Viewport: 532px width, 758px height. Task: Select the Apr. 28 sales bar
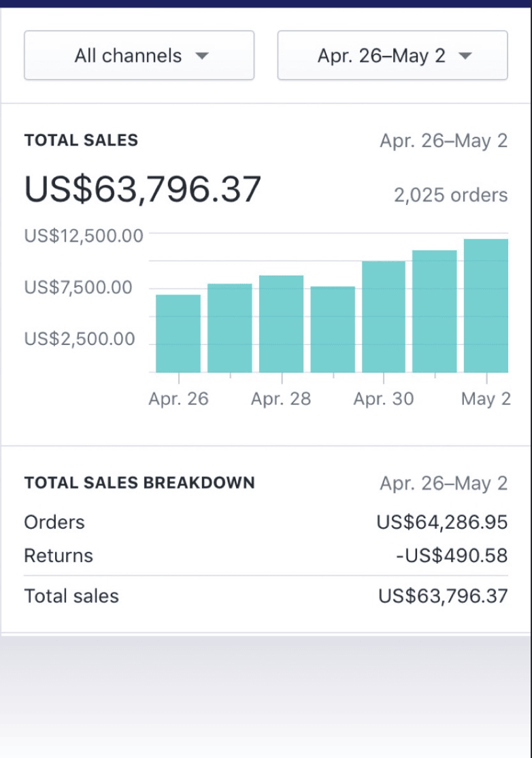281,324
